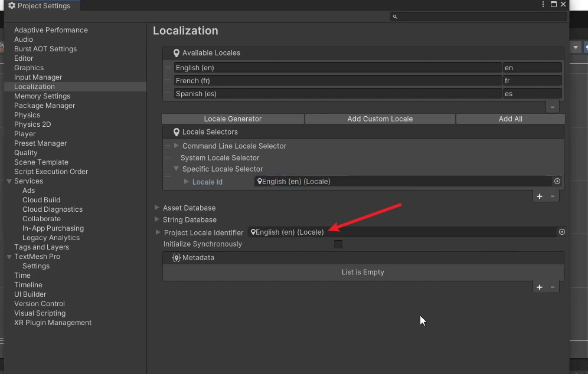Viewport: 588px width, 374px height.
Task: Collapse the TextMesh Pro tree group
Action: coord(9,257)
